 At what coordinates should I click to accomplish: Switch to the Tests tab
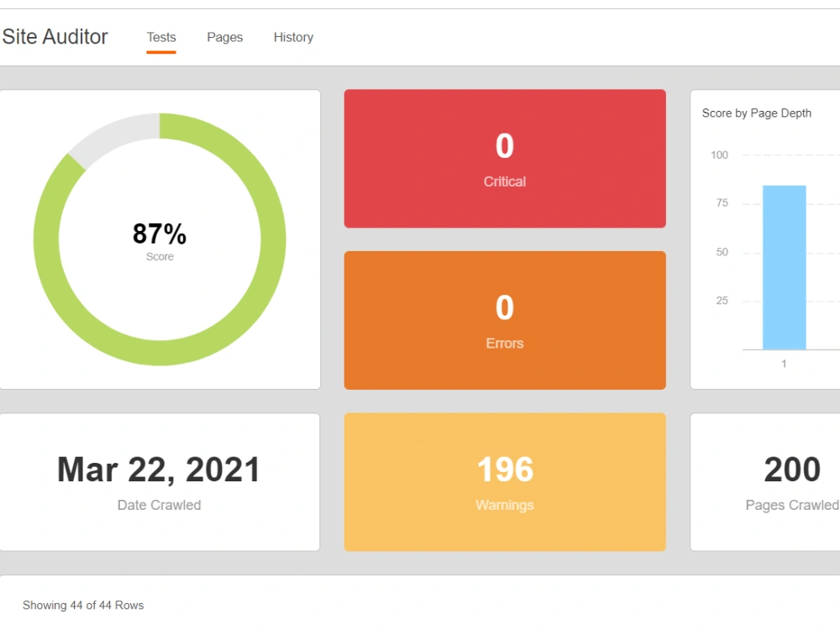(161, 38)
